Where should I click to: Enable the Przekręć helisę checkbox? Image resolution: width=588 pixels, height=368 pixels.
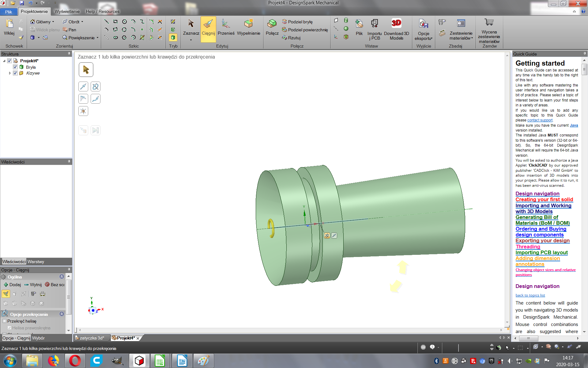point(5,321)
